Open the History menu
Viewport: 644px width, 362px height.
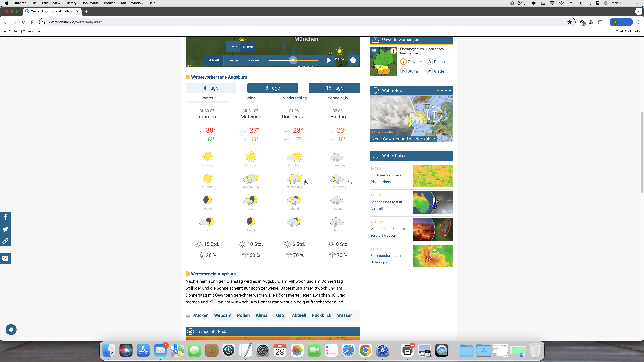tap(71, 3)
